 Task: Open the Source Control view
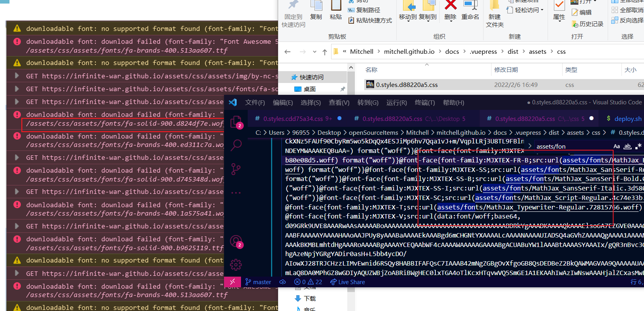(236, 169)
